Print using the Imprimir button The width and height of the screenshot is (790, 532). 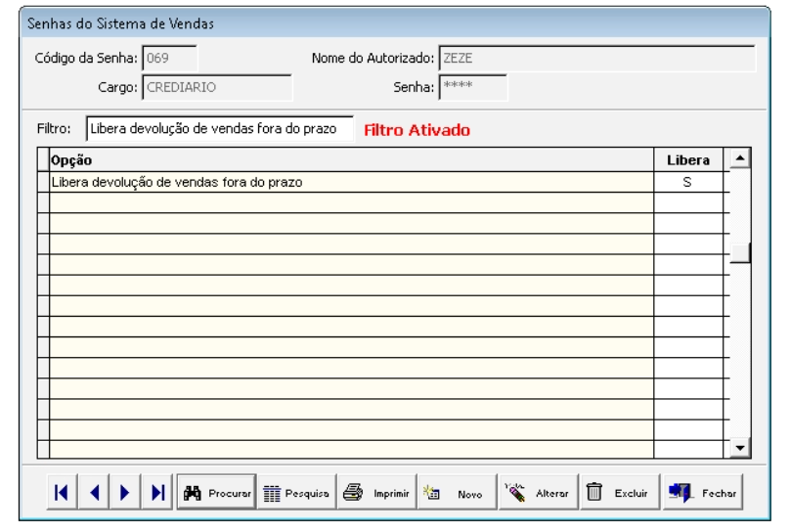coord(377,494)
